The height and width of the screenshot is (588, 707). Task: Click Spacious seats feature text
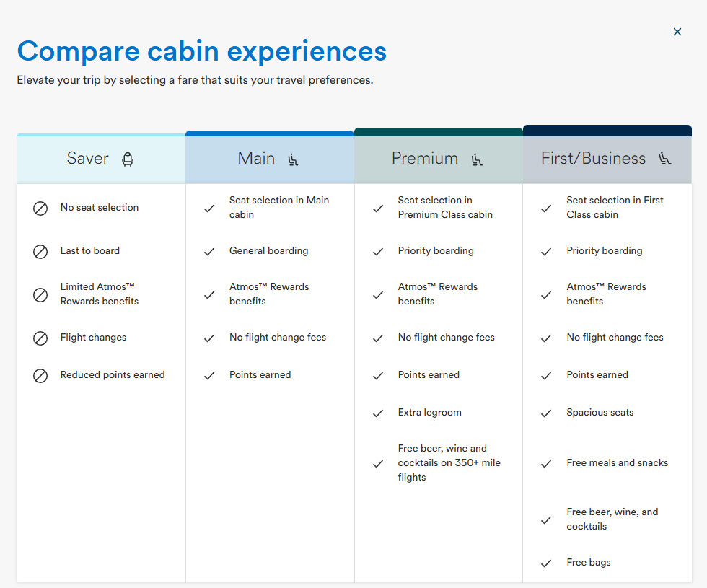point(600,413)
